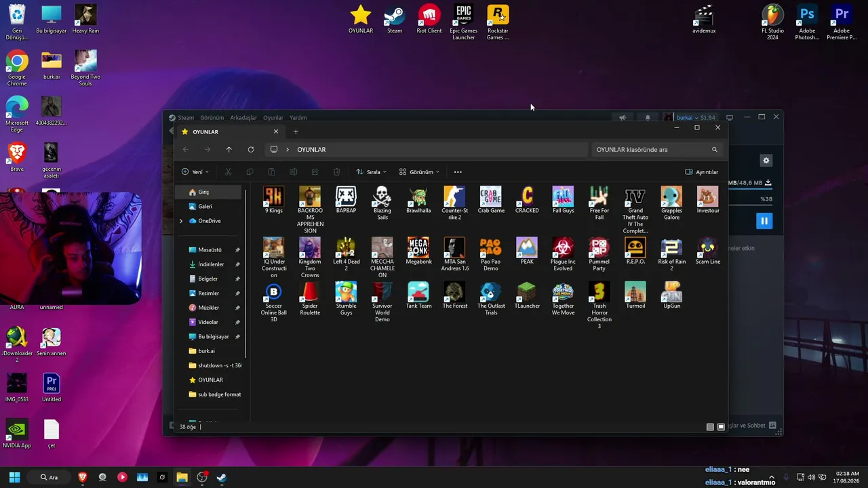The width and height of the screenshot is (868, 488).
Task: Select the Epic Games Launcher desktop icon
Action: coord(464,22)
